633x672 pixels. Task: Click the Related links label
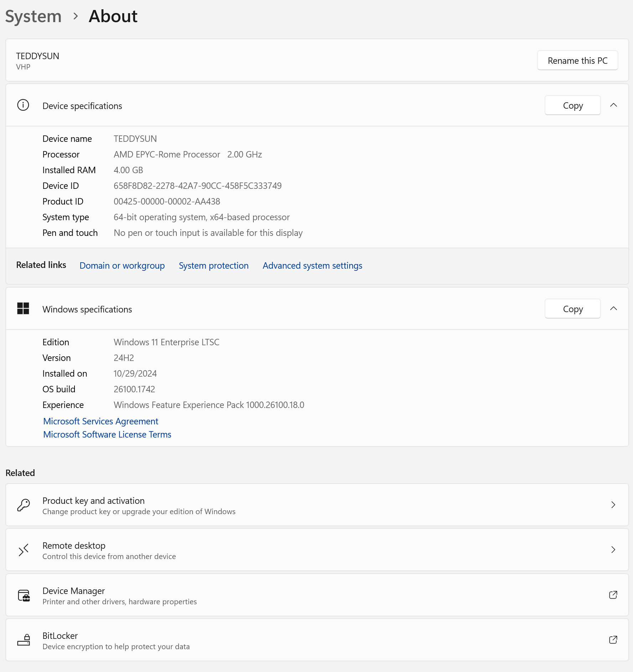coord(41,265)
